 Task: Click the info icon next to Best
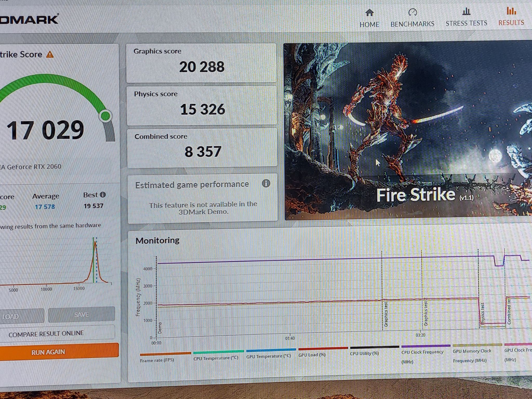pyautogui.click(x=103, y=195)
